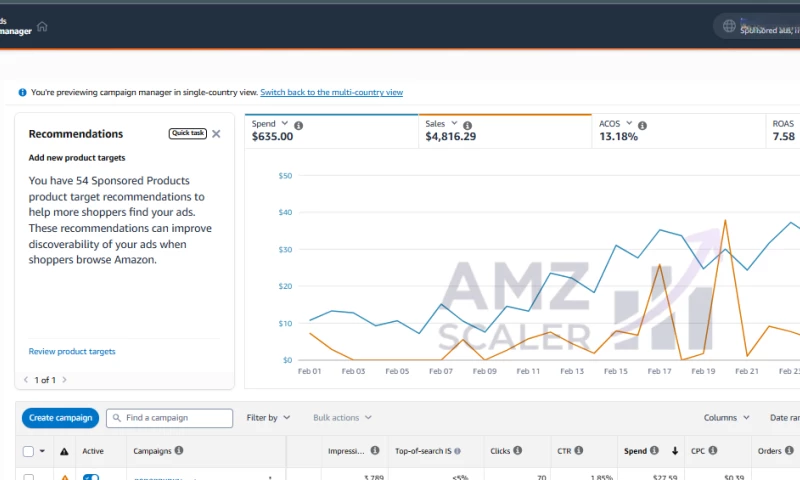Viewport: 800px width, 480px height.
Task: Click the $635.00 spend total
Action: tap(272, 137)
